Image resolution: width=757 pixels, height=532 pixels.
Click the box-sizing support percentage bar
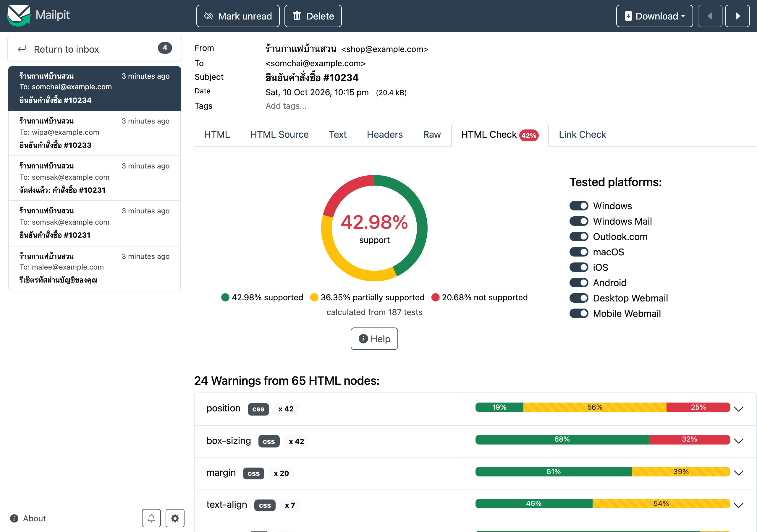click(x=603, y=439)
